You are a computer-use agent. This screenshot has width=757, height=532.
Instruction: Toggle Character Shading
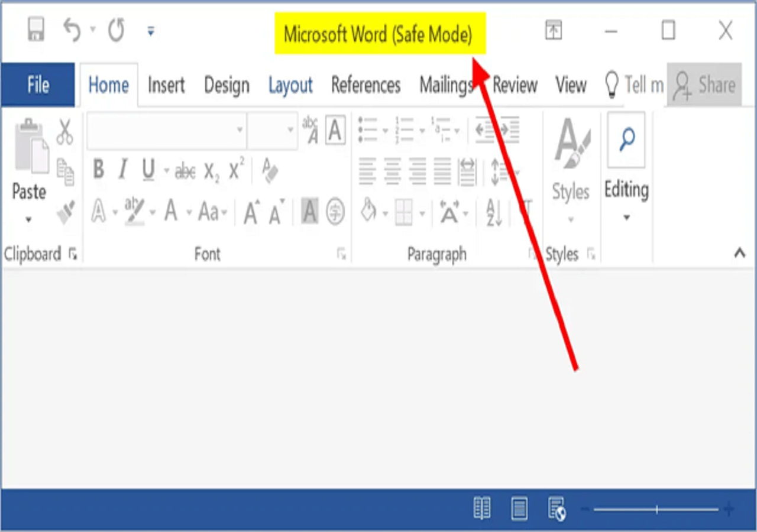click(310, 211)
